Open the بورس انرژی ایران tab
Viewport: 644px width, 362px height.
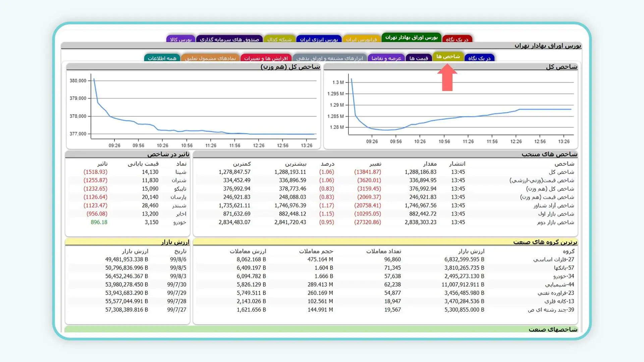[x=319, y=39]
